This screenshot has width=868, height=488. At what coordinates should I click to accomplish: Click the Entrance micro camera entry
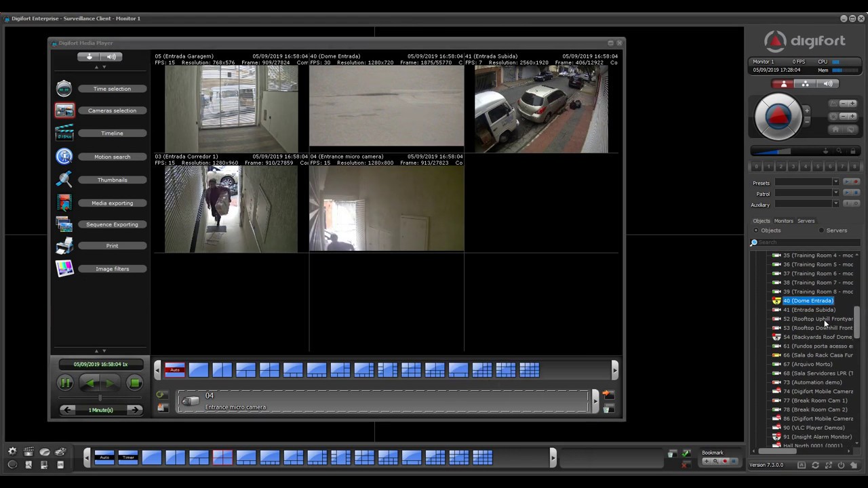pyautogui.click(x=383, y=401)
